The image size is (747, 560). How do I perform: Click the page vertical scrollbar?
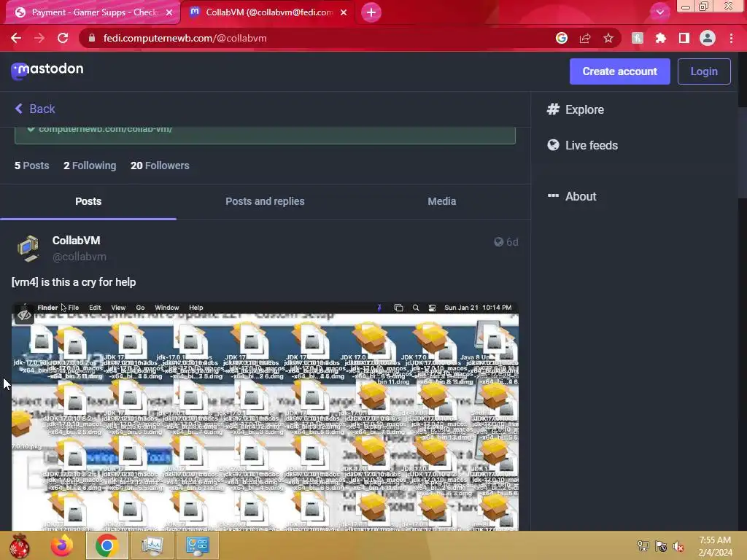(x=742, y=152)
